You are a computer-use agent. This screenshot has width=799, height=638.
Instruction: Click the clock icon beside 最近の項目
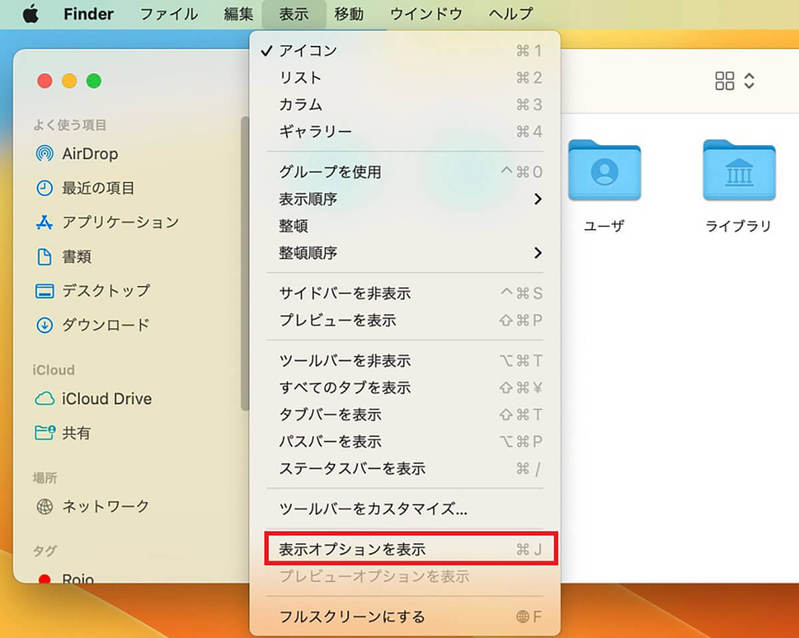click(44, 188)
